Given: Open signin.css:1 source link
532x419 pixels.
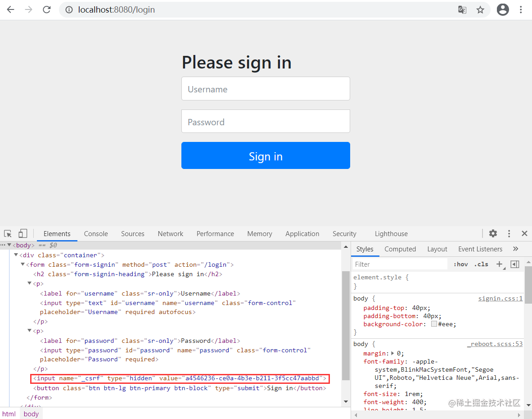Looking at the screenshot, I should 500,298.
